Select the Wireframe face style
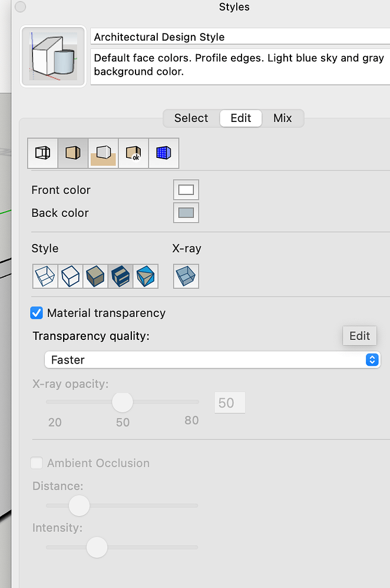 coord(44,276)
